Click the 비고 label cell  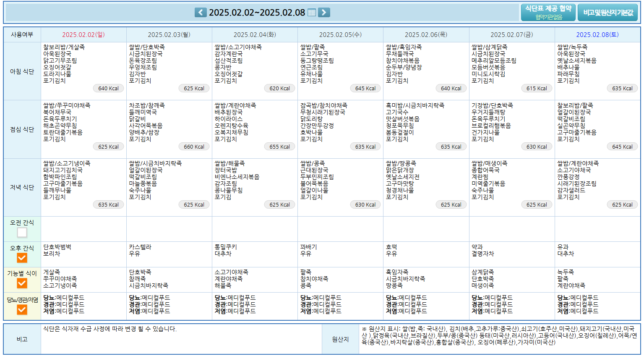22,339
